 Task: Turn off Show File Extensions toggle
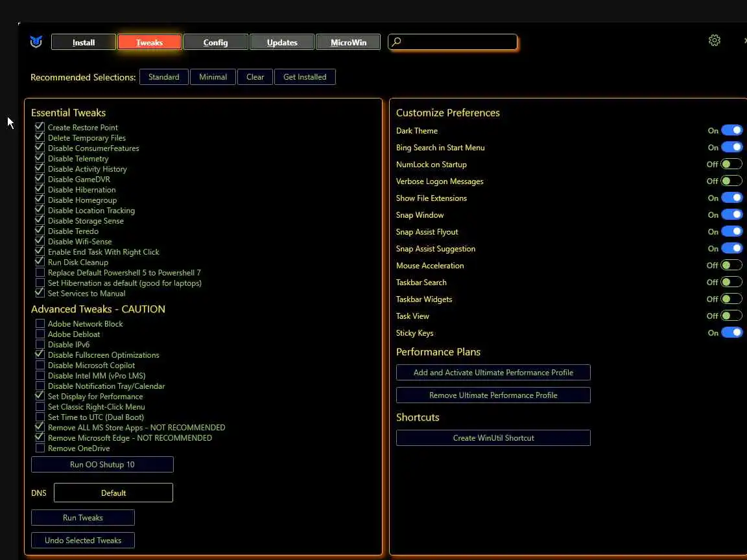click(731, 198)
